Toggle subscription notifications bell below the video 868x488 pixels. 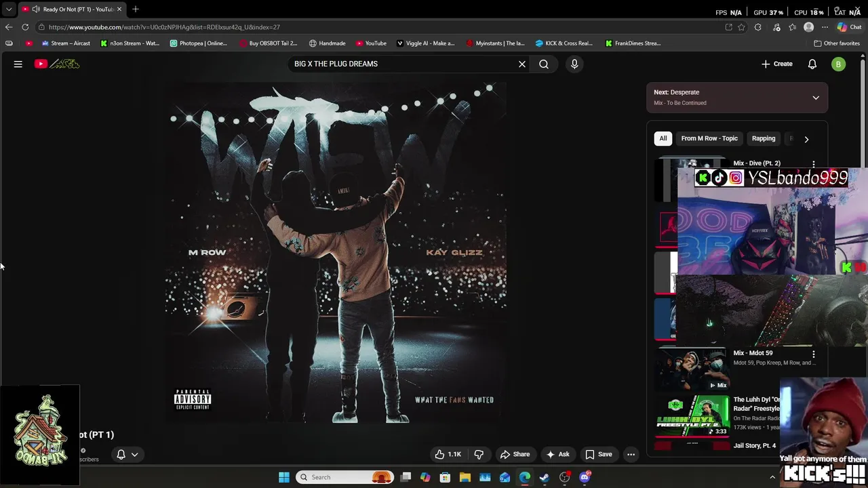point(121,455)
